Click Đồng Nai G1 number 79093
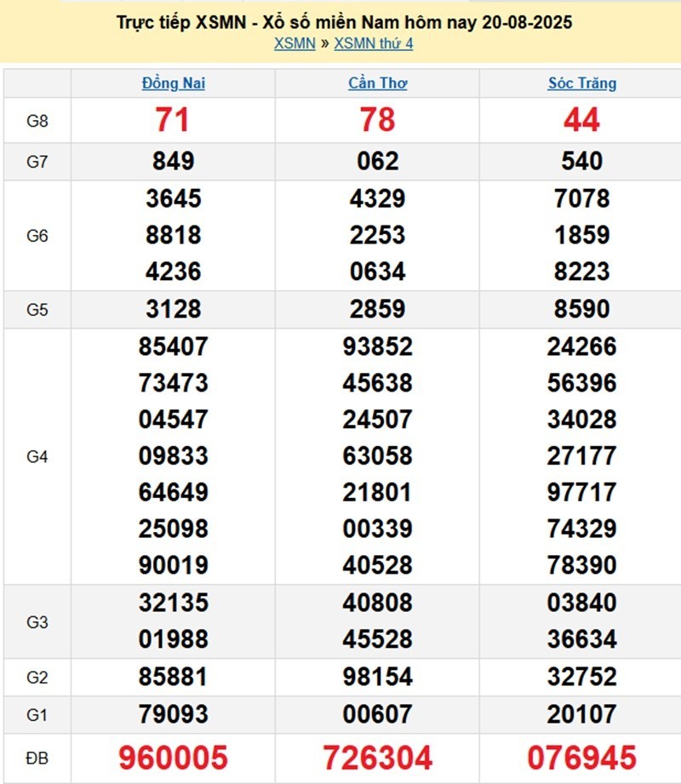The width and height of the screenshot is (681, 784). pyautogui.click(x=173, y=713)
